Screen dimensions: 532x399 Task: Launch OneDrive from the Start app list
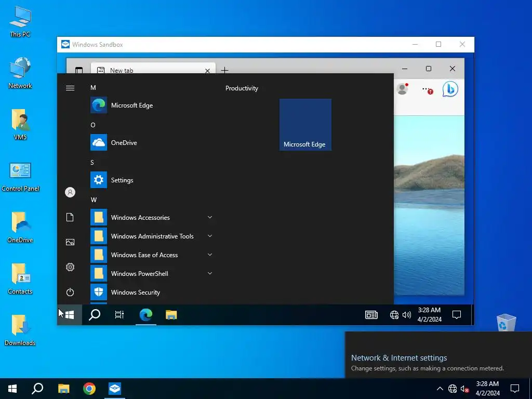(x=151, y=142)
